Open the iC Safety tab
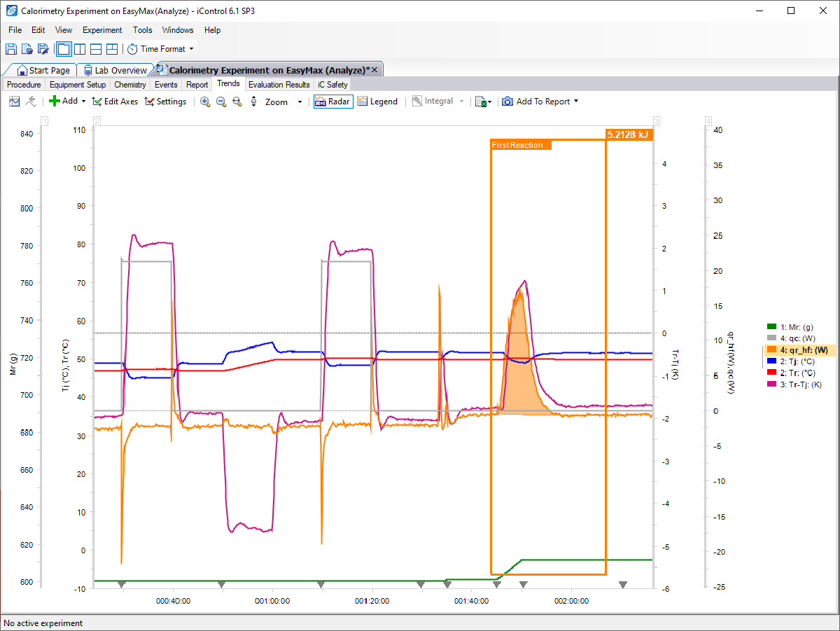Screen dimensions: 840x631 coord(332,85)
